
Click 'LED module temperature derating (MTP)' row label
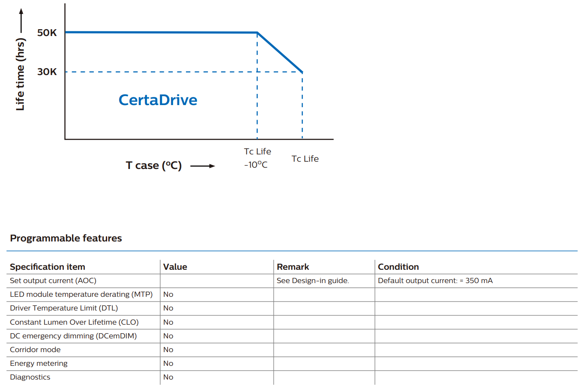click(81, 294)
